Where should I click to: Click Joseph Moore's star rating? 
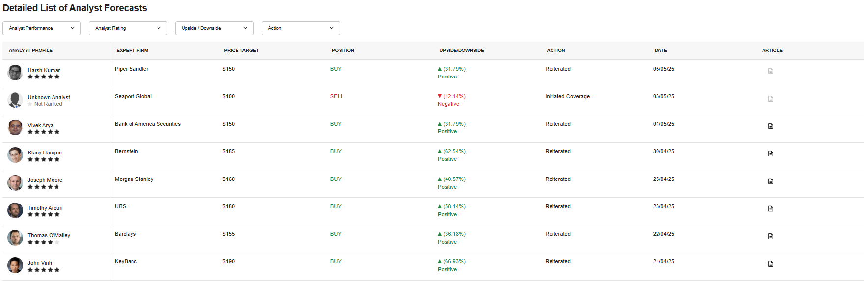(44, 187)
